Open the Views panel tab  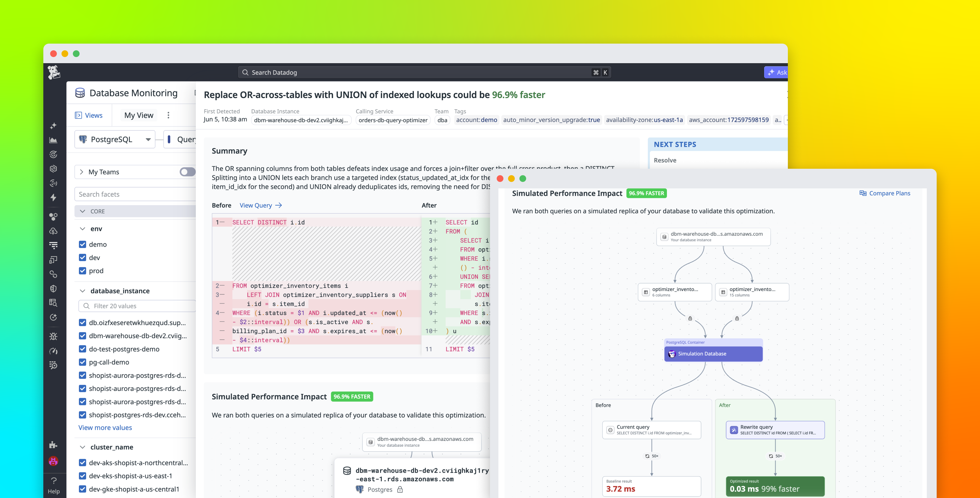point(89,115)
